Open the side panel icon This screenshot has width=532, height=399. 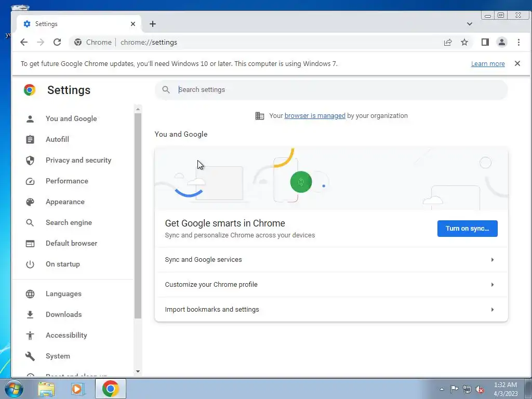pos(485,42)
